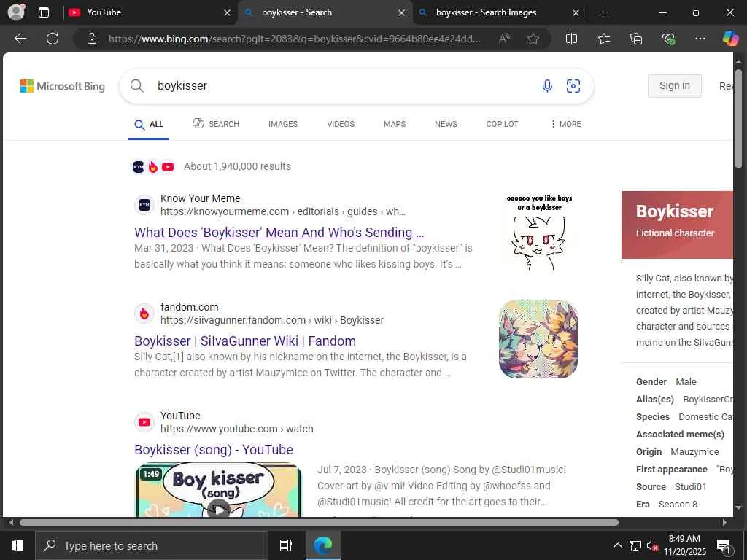This screenshot has width=747, height=560.
Task: Click the youtube.com watch URL breadcrumb
Action: [237, 429]
